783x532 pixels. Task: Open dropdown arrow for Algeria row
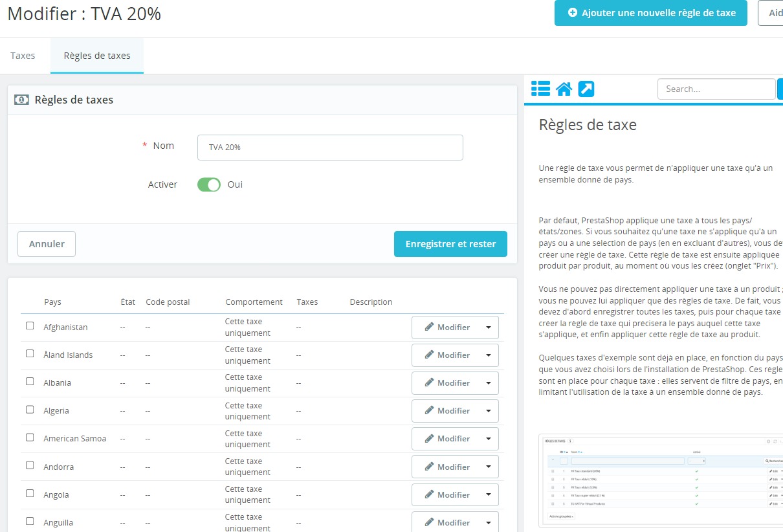click(489, 411)
